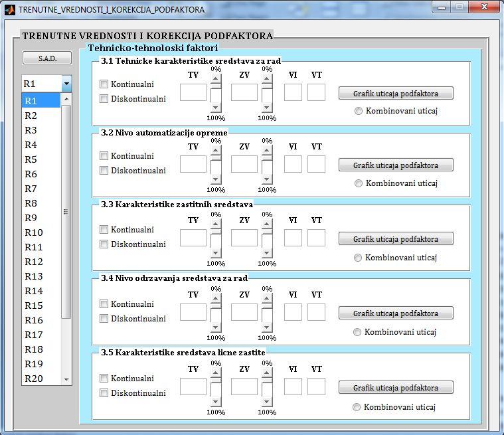
Task: Click the list scrollbar up arrow
Action: tap(66, 99)
